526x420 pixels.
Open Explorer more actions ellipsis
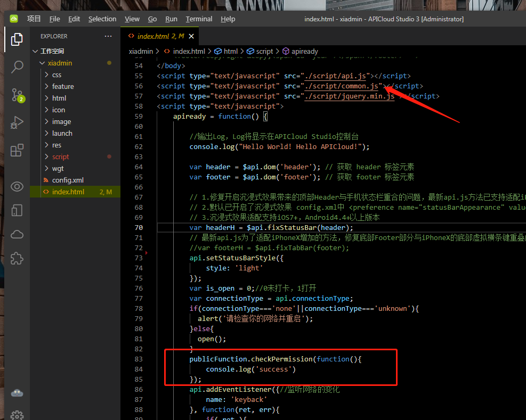pos(108,36)
